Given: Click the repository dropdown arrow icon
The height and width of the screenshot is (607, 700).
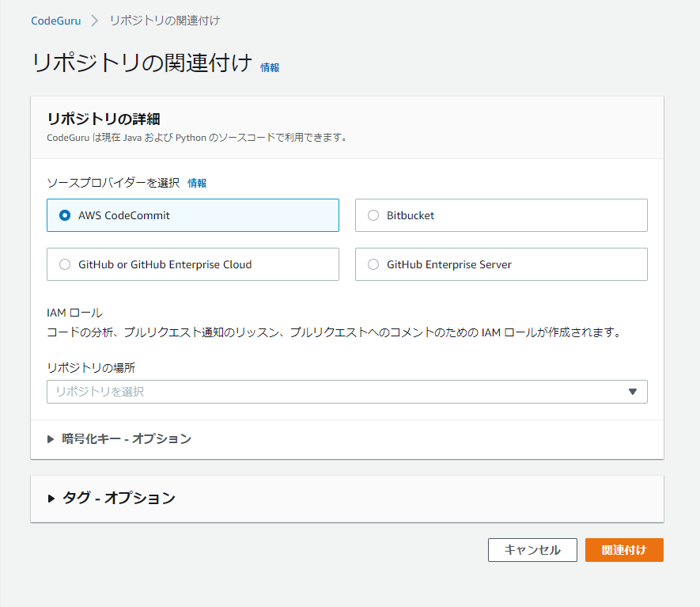Looking at the screenshot, I should coord(632,392).
